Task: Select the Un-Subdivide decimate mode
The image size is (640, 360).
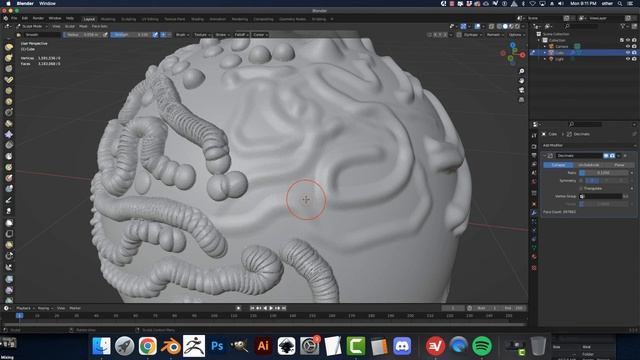Action: pos(589,164)
